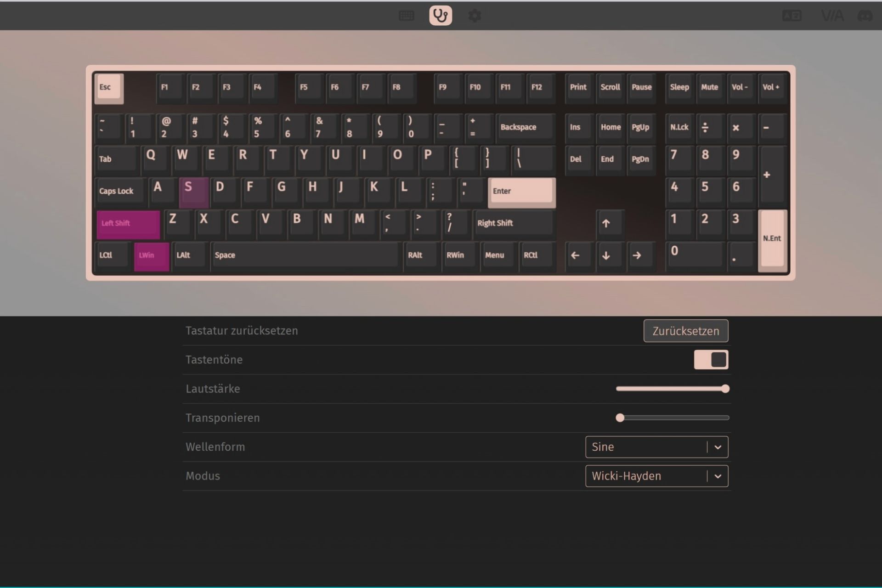This screenshot has width=882, height=588.
Task: Click the highlighted Left Shift key
Action: (128, 224)
